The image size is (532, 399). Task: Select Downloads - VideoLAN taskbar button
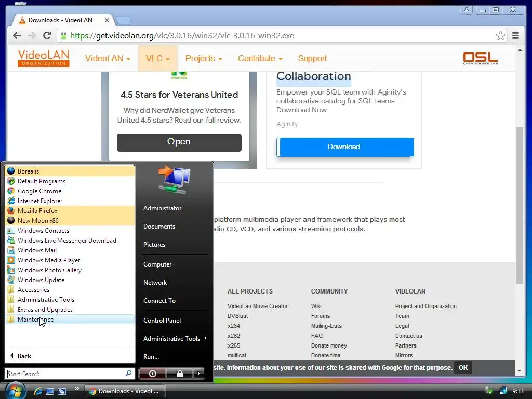[124, 391]
